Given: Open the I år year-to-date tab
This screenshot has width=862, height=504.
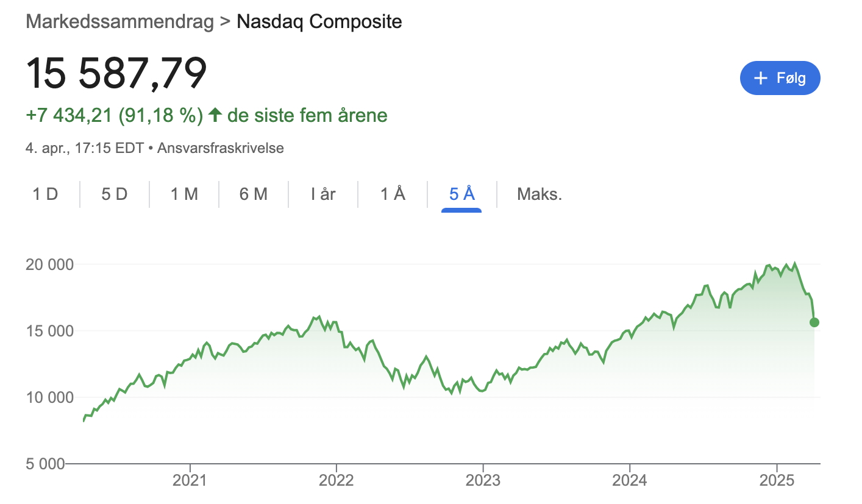Looking at the screenshot, I should (x=323, y=194).
